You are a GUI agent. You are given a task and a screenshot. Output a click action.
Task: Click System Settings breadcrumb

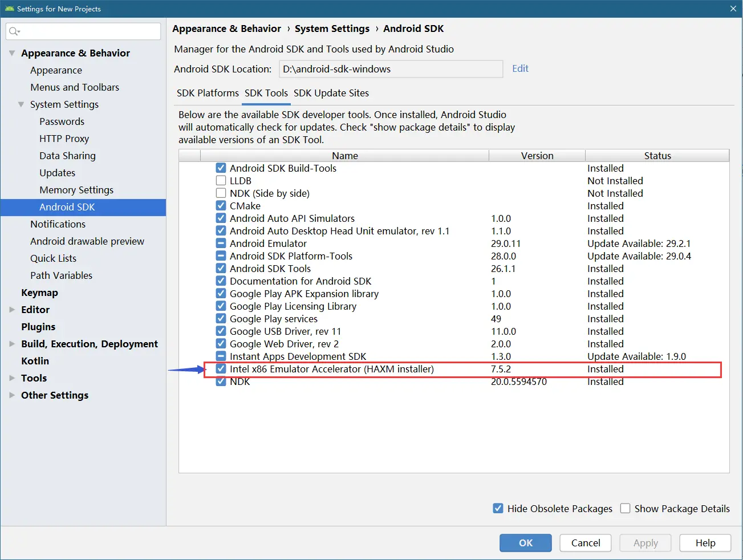point(332,29)
